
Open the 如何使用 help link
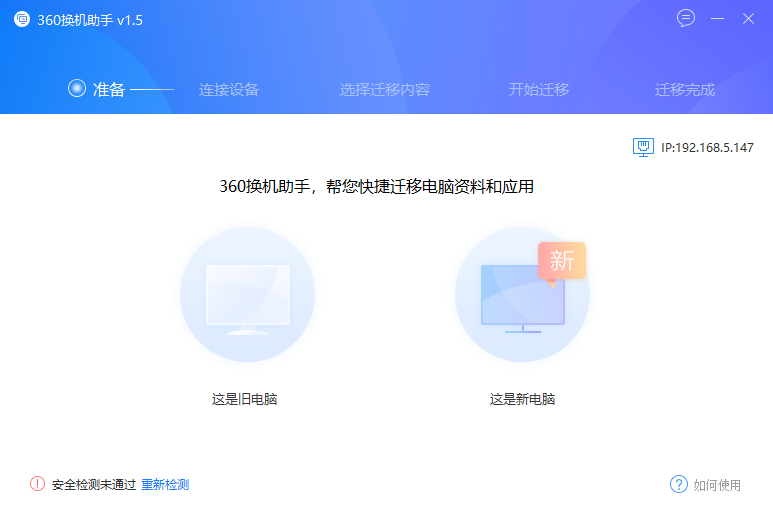tap(717, 485)
